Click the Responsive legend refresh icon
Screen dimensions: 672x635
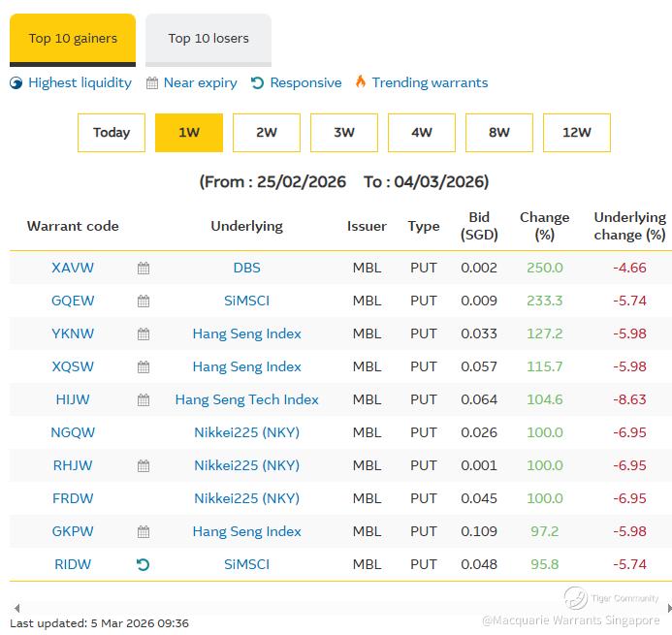click(257, 83)
